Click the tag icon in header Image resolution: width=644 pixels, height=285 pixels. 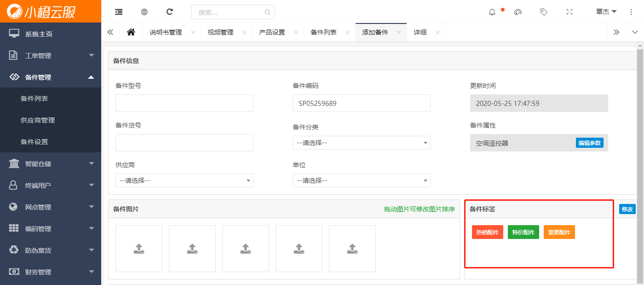coord(544,12)
